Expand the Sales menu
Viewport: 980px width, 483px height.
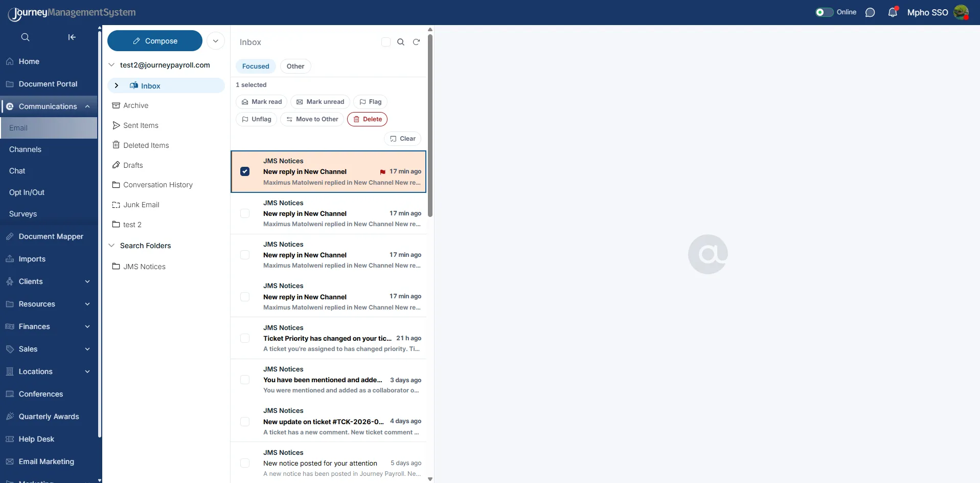pos(87,349)
